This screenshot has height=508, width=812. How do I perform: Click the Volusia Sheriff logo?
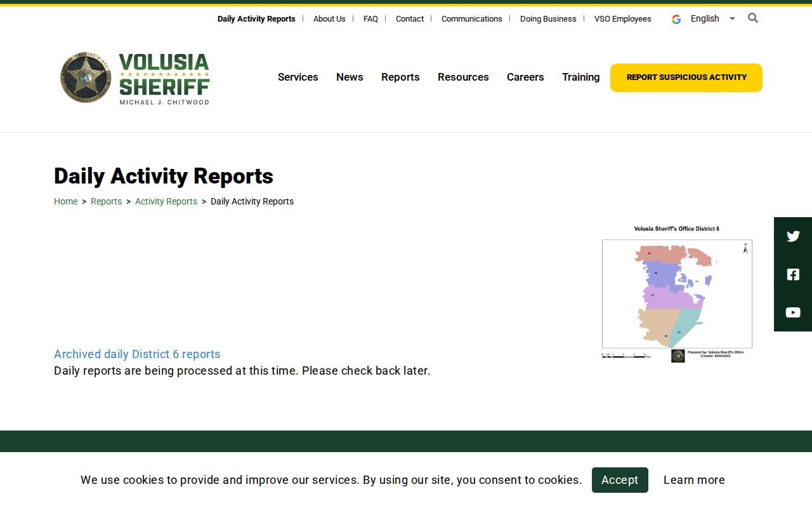[x=134, y=78]
